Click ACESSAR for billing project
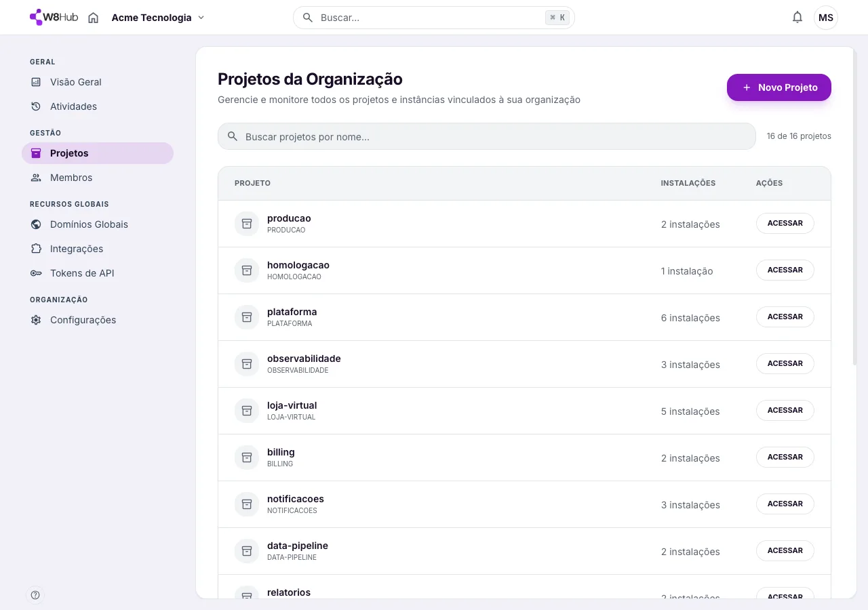Image resolution: width=868 pixels, height=610 pixels. point(785,457)
